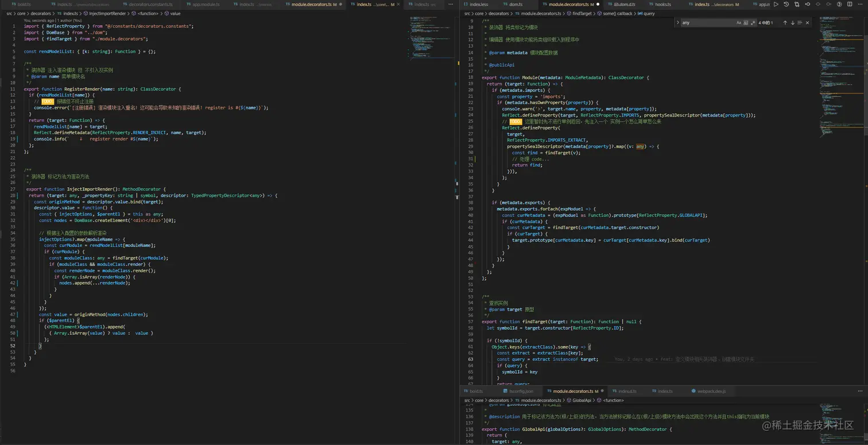Toggle match whole word in find widget
Screen dimensions: 868x445
[746, 23]
